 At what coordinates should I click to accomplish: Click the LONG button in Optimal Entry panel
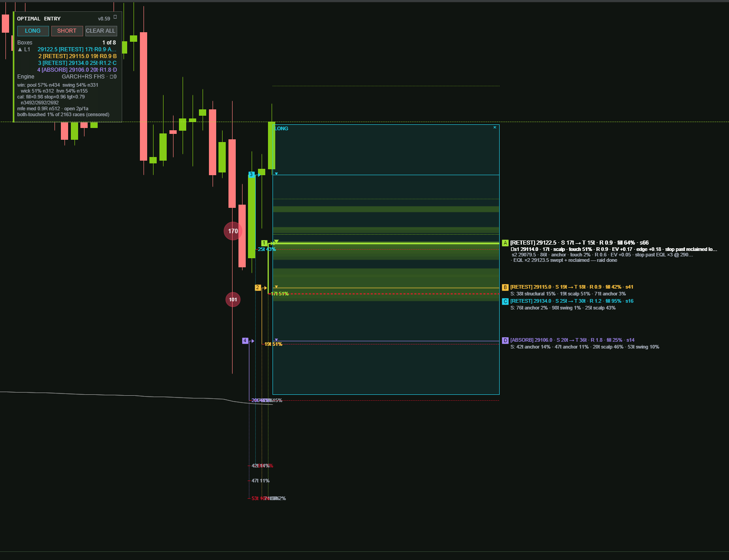point(33,31)
